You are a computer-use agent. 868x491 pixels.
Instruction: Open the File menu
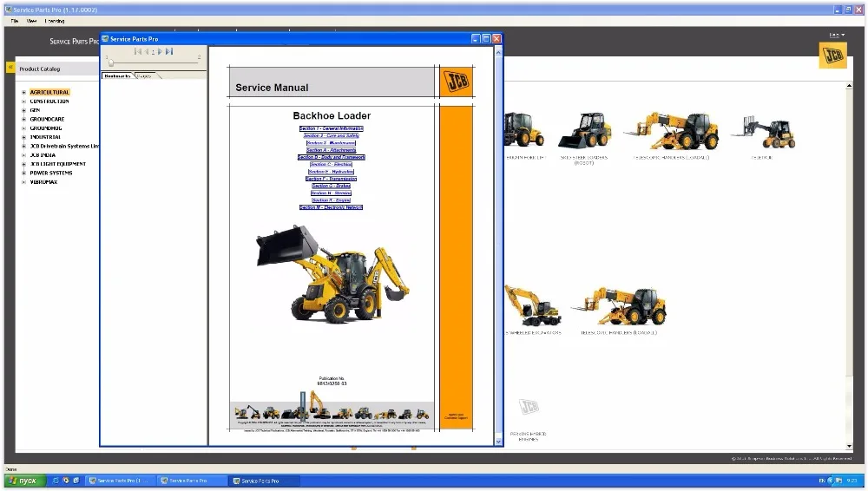(x=15, y=21)
